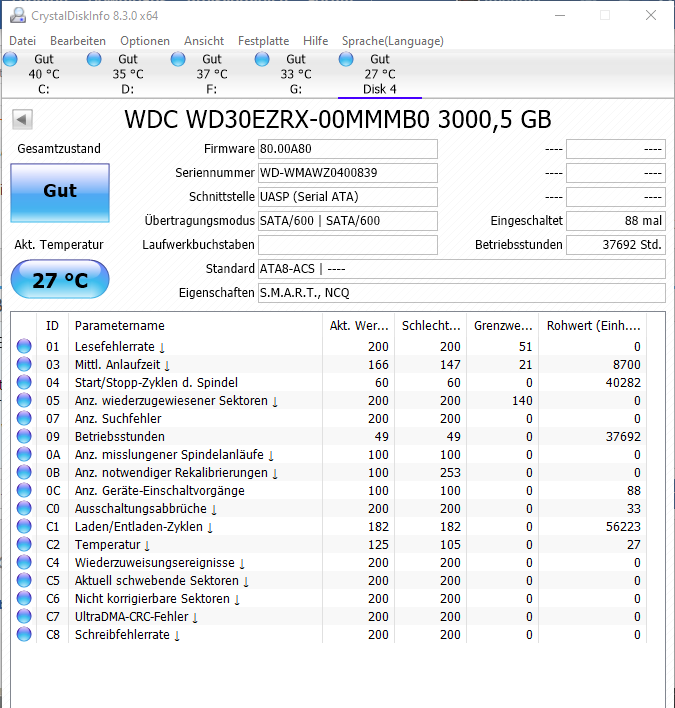The image size is (675, 708).
Task: Click status orb for C4 Wiederzuweisungsereignisse
Action: tap(24, 563)
